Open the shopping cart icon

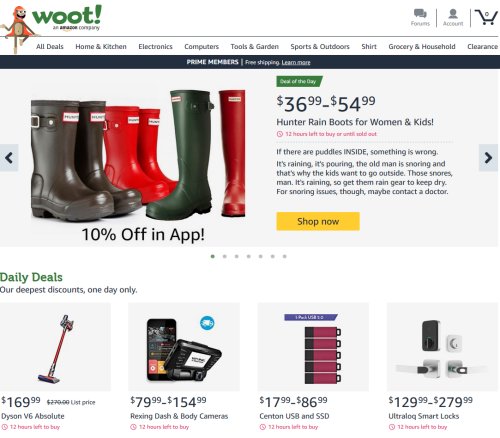click(x=486, y=17)
